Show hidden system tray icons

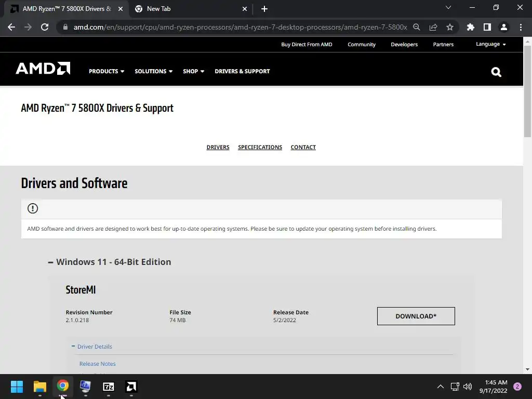441,387
